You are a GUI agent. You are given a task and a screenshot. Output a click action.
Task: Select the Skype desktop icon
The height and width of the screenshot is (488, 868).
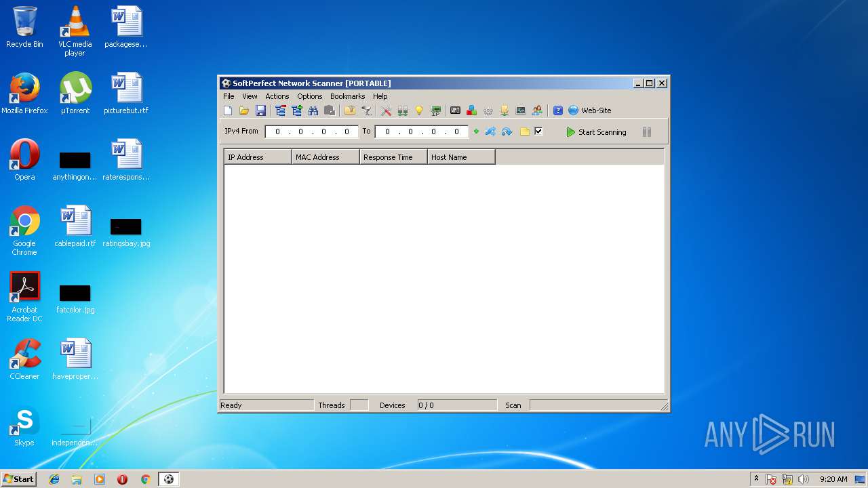click(24, 426)
